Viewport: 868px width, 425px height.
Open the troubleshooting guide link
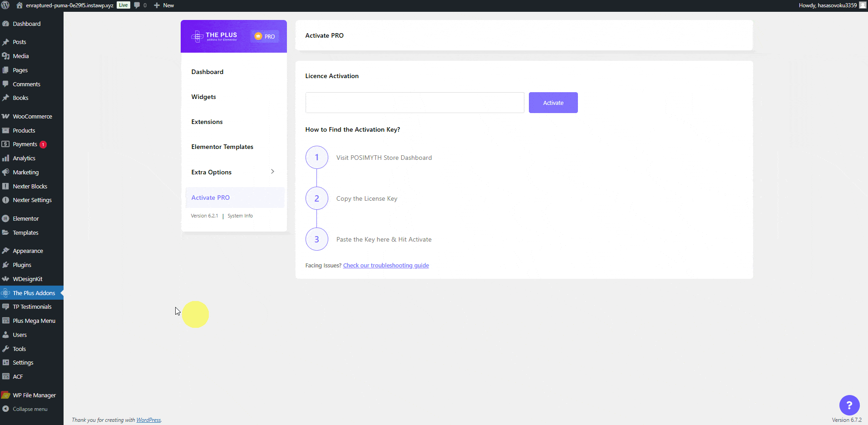coord(386,266)
